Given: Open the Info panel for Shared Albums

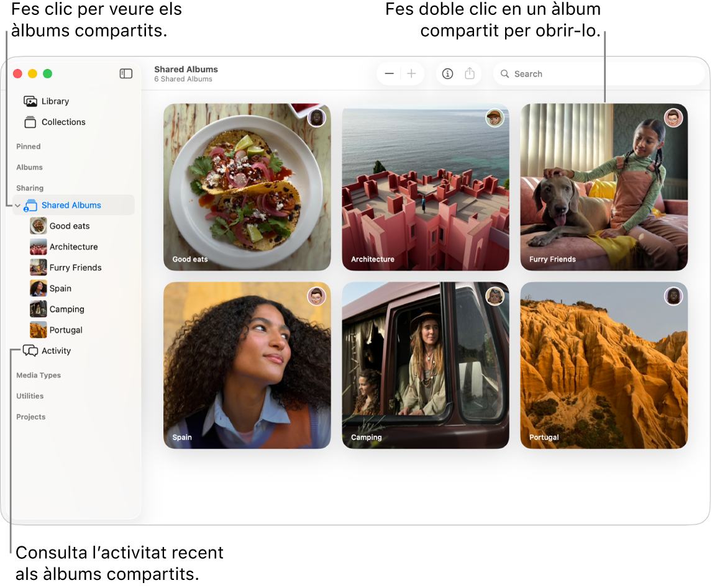Looking at the screenshot, I should tap(447, 73).
